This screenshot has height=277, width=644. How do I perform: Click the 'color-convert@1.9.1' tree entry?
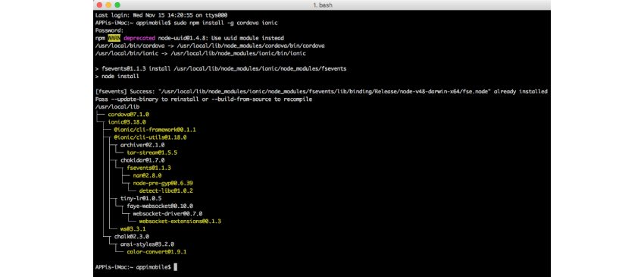coord(157,251)
